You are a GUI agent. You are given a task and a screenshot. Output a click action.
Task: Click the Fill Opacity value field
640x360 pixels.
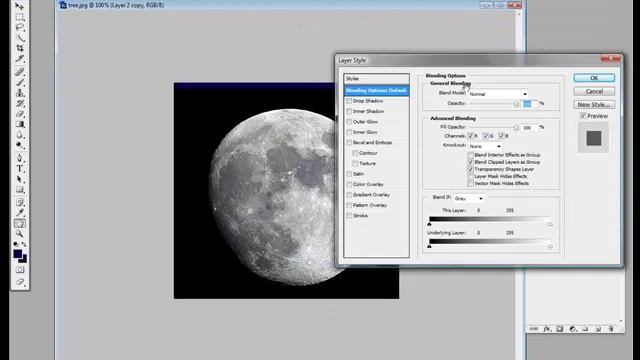(x=530, y=128)
